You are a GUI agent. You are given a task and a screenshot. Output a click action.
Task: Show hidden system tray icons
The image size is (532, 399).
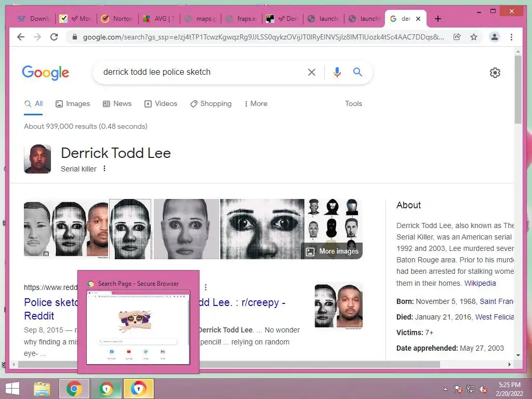[445, 389]
